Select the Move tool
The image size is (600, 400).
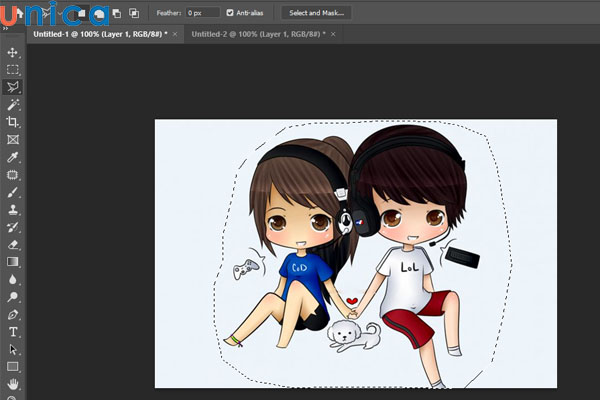point(13,52)
